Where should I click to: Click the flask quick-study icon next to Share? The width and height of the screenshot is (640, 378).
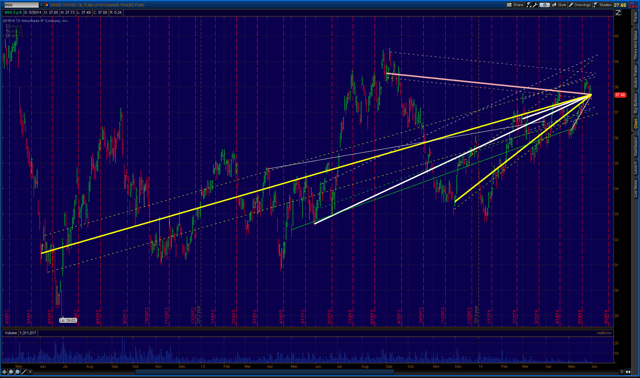[529, 5]
